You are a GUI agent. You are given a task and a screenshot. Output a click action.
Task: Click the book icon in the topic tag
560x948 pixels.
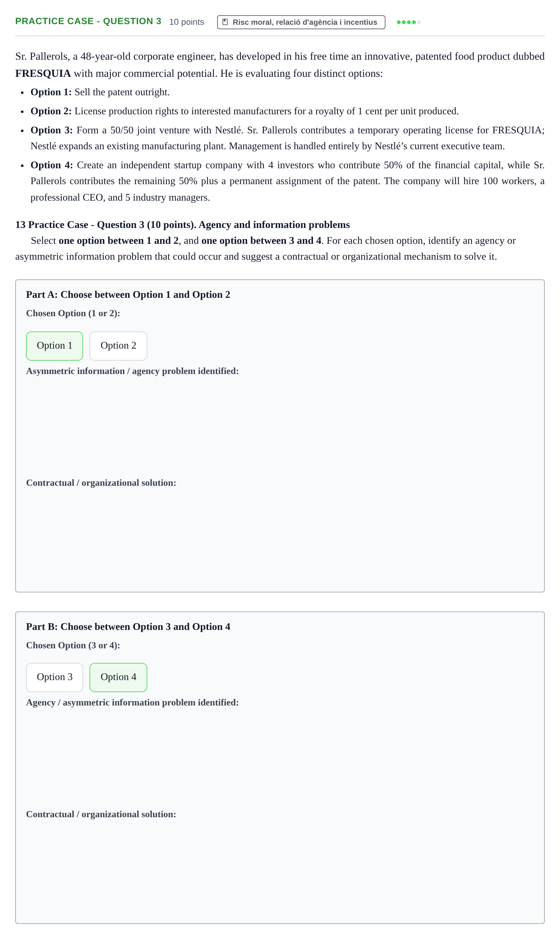[225, 22]
